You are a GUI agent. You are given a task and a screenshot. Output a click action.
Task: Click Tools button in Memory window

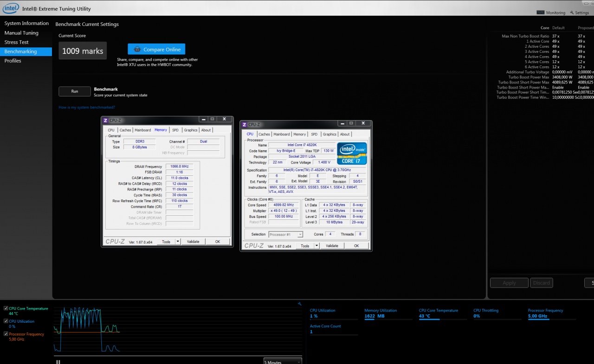[166, 242]
